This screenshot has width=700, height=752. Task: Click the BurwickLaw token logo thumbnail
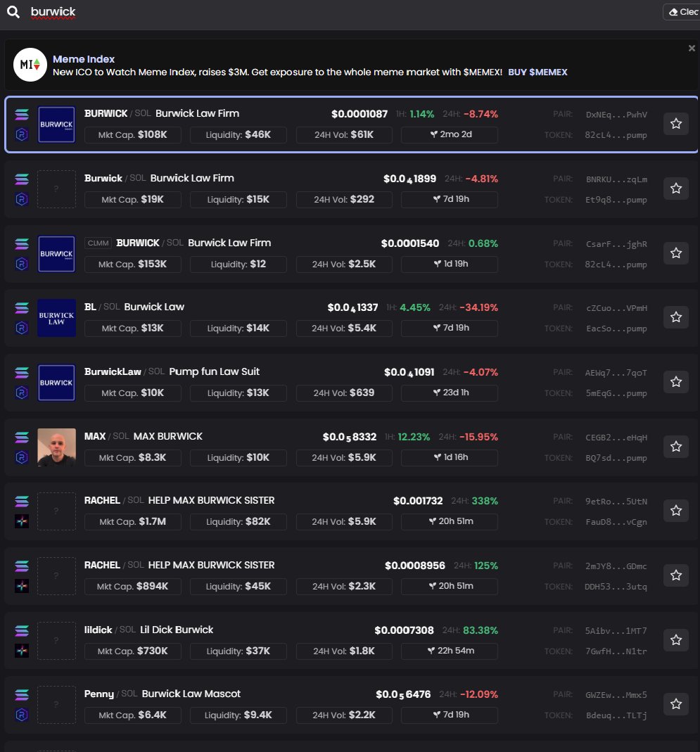56,383
